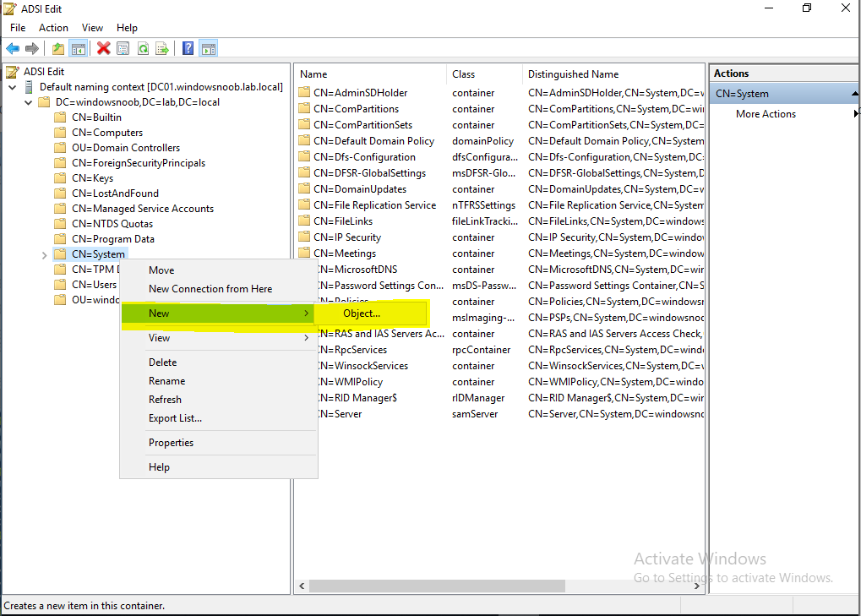Click the red Delete toolbar icon
The height and width of the screenshot is (616, 861).
pyautogui.click(x=103, y=49)
